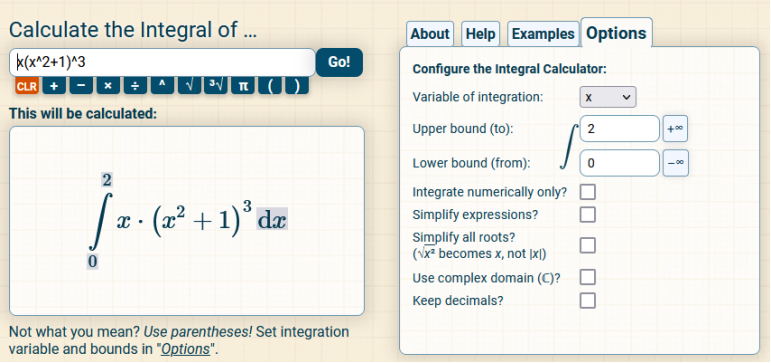Set lower bound to −∞
771x363 pixels.
click(676, 163)
